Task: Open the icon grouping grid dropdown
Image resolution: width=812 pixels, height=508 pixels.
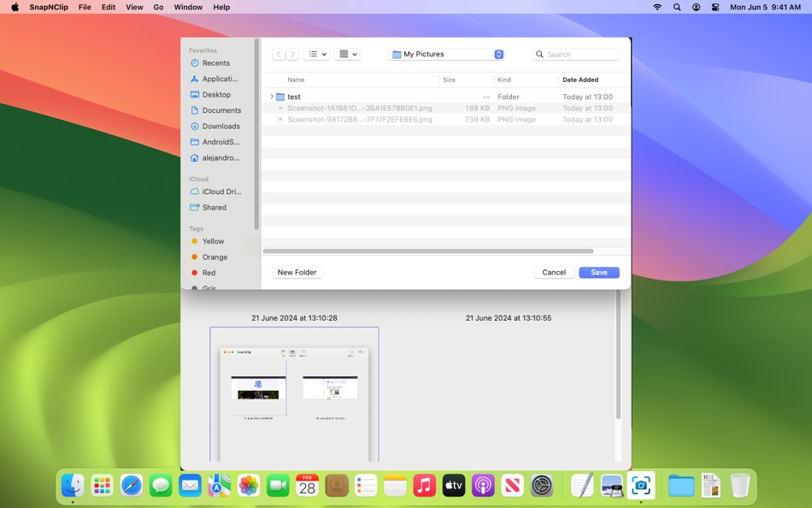Action: pyautogui.click(x=347, y=54)
